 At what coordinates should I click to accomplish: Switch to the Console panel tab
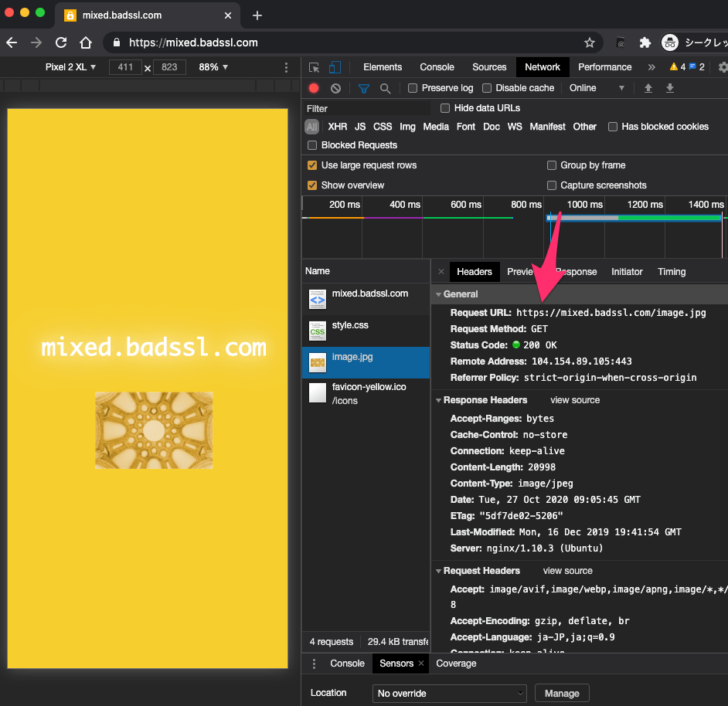pyautogui.click(x=437, y=67)
